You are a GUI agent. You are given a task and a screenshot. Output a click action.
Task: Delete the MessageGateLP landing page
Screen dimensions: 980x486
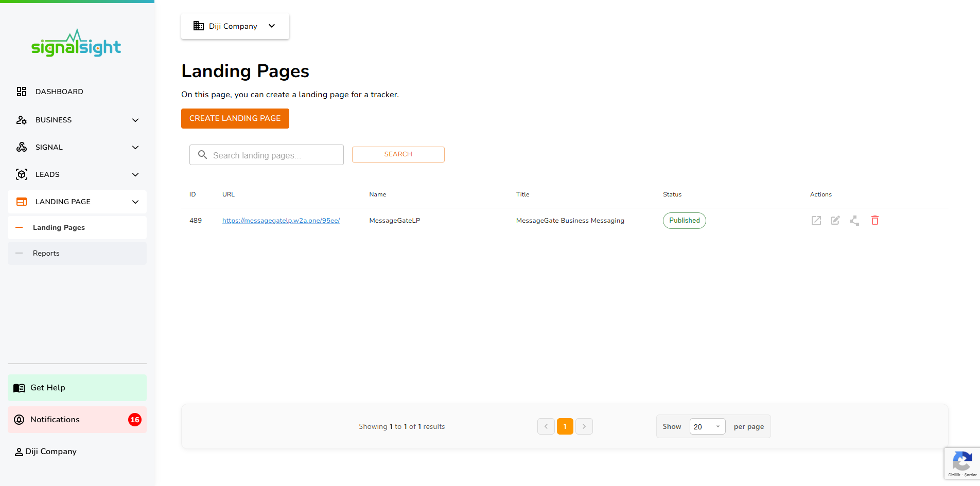coord(875,220)
